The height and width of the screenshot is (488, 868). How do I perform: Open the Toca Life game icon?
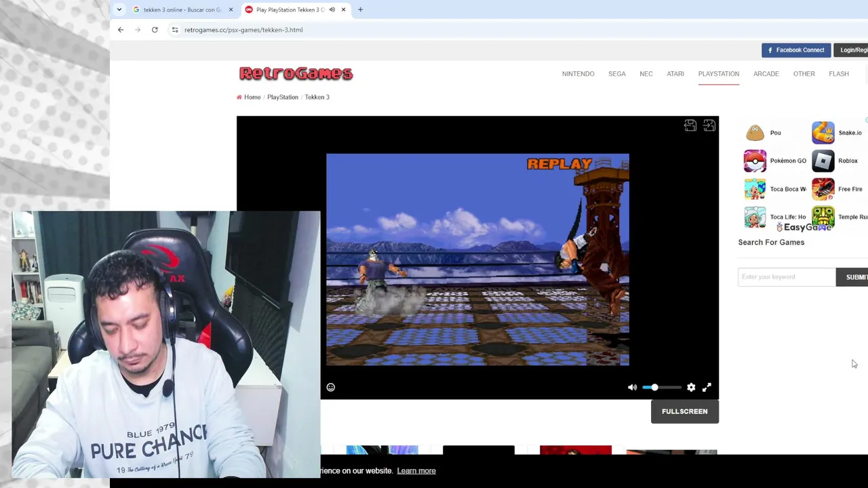tap(755, 217)
